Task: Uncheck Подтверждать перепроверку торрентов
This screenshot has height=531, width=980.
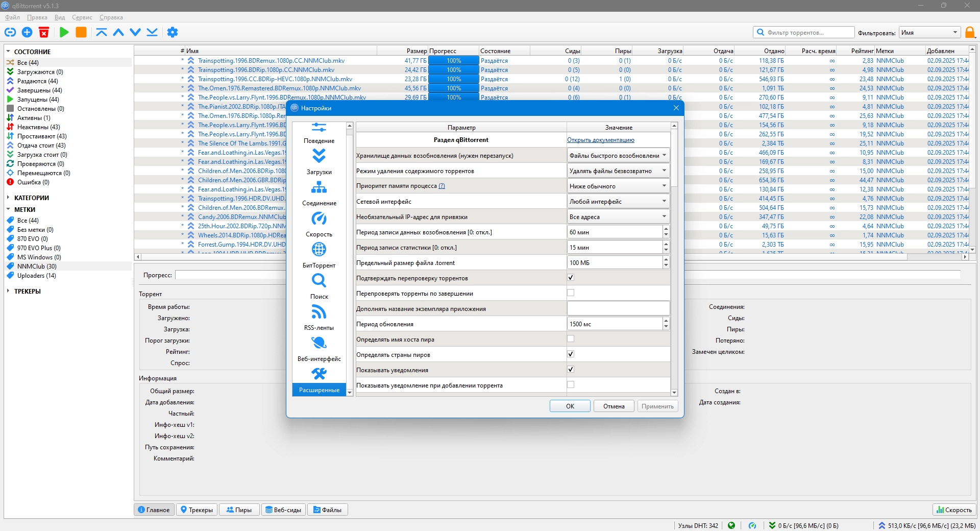Action: pyautogui.click(x=571, y=278)
